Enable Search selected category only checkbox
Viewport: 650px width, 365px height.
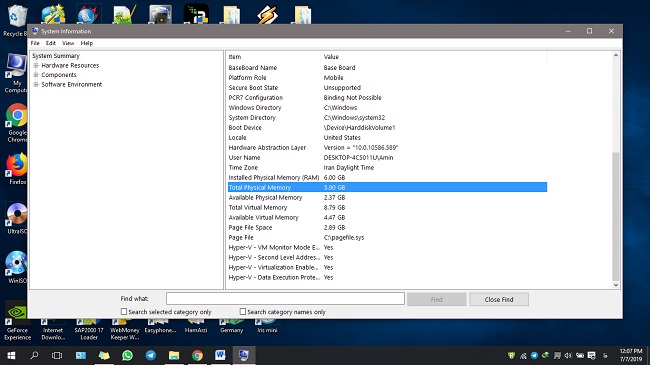[124, 311]
